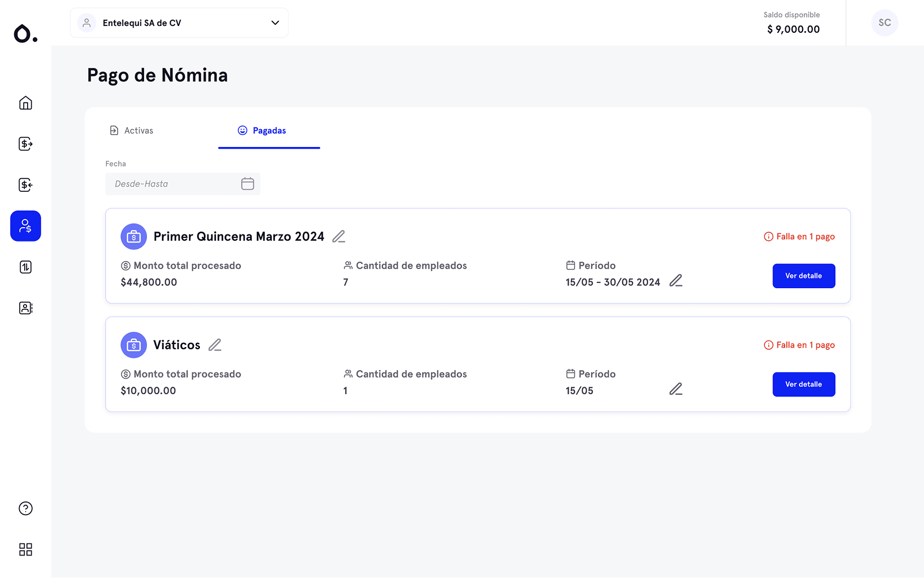Open the incoming payments sidebar icon
924x578 pixels.
[x=25, y=185]
